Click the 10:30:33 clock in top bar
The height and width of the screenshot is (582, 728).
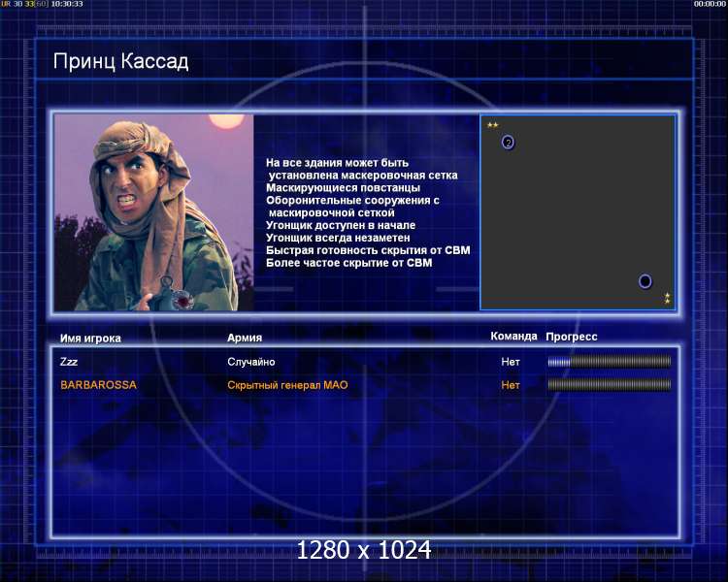(x=67, y=4)
